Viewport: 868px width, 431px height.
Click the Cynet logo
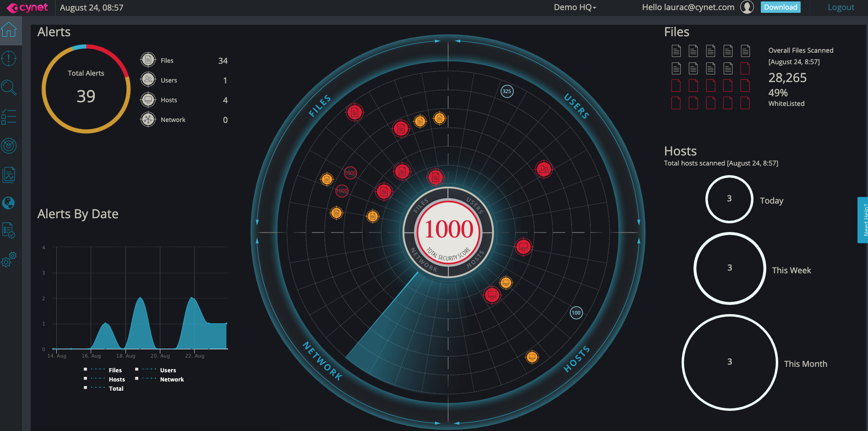click(27, 8)
